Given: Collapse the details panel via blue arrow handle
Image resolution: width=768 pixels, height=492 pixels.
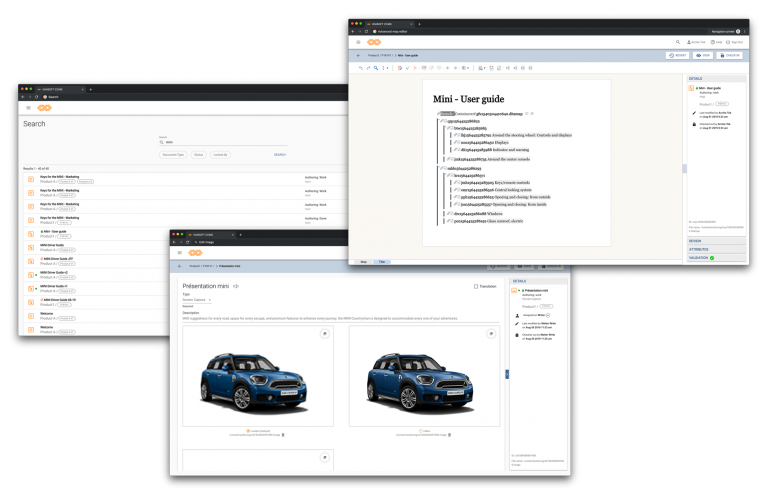Looking at the screenshot, I should [507, 374].
